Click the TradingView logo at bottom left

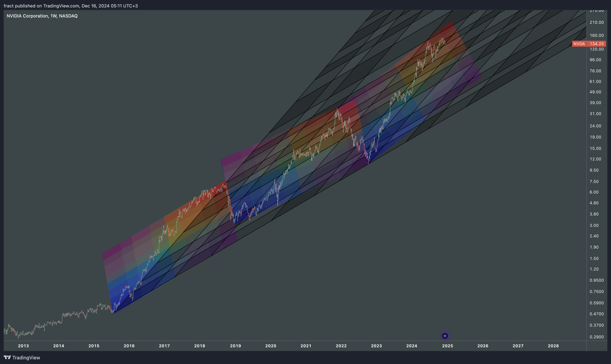click(22, 358)
